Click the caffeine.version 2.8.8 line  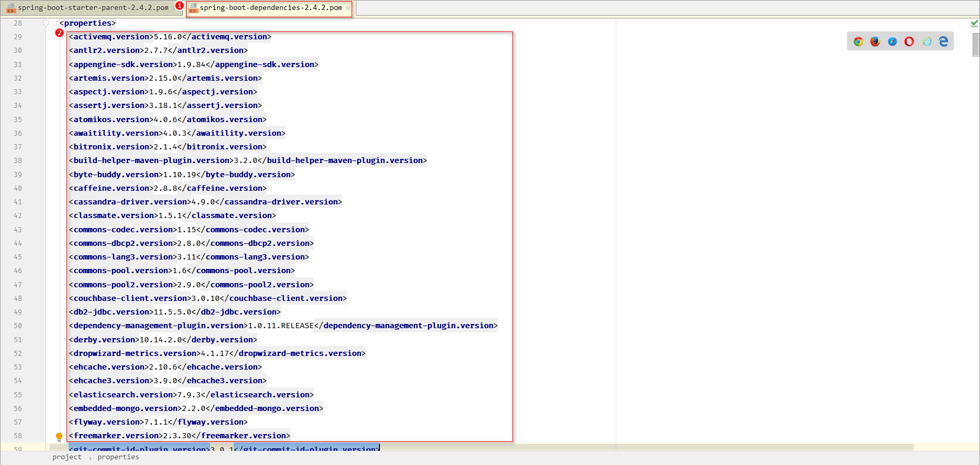tap(168, 188)
